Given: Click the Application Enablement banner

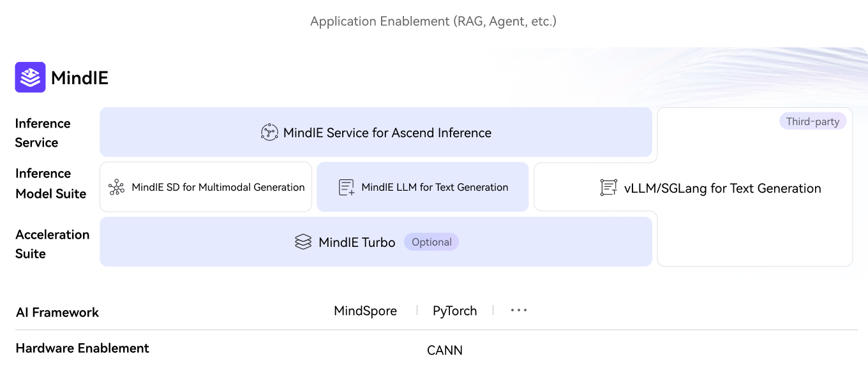Looking at the screenshot, I should point(433,21).
